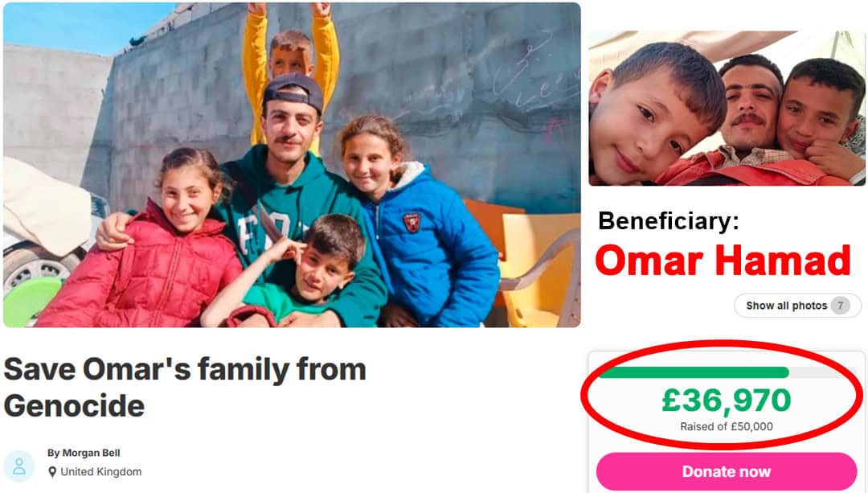Click the green filled fundraising progress bar

[694, 372]
